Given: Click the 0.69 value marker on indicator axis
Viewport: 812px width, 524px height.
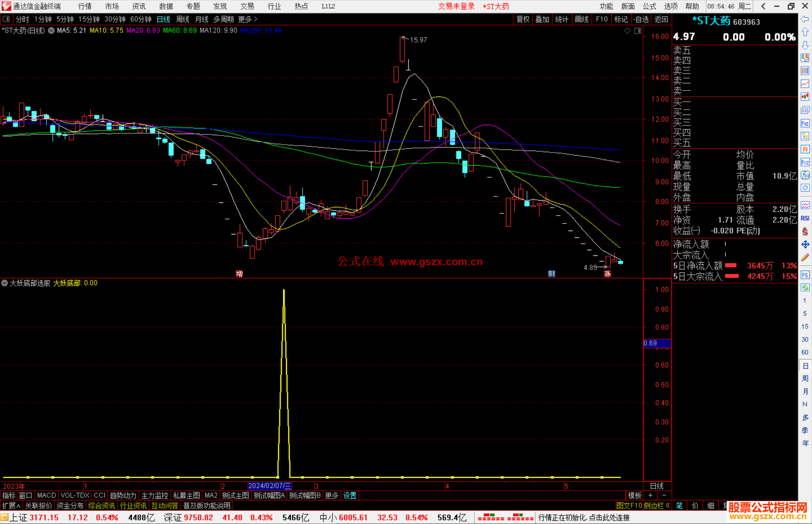Looking at the screenshot, I should (x=657, y=343).
